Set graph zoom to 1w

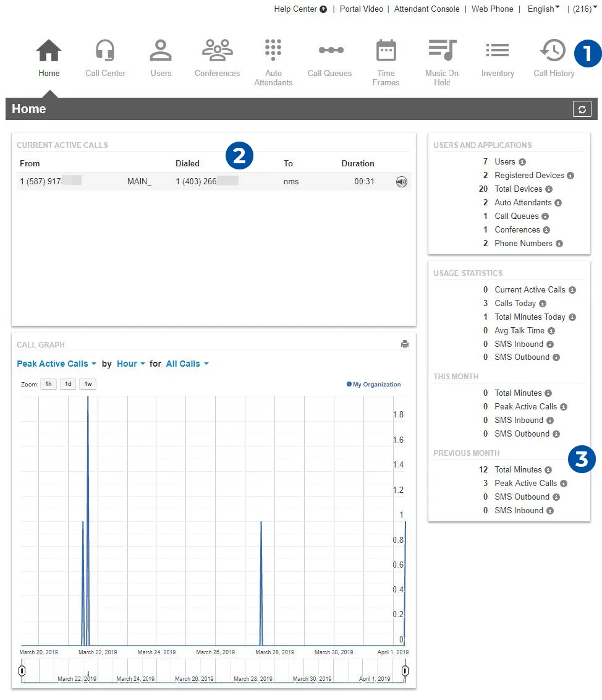click(x=88, y=384)
